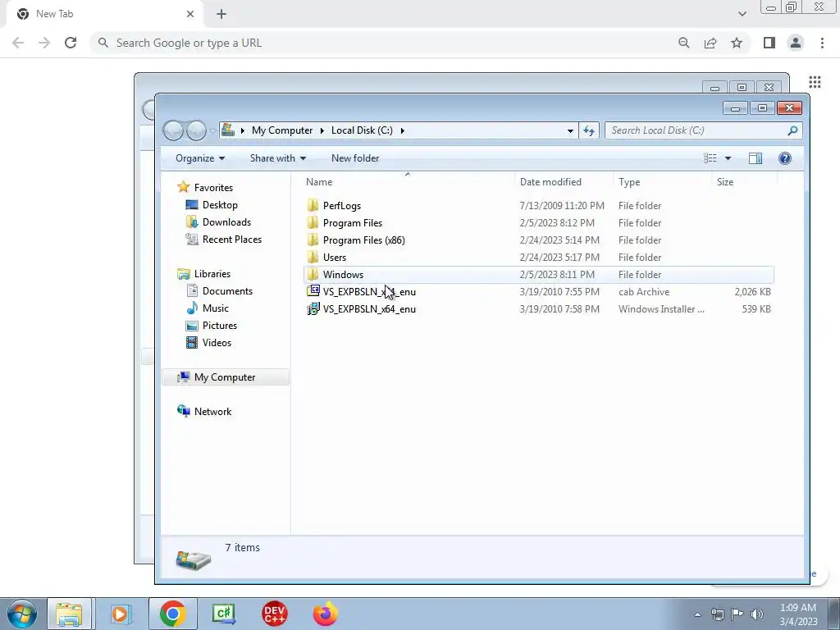Sort files by the Type column
840x630 pixels.
point(663,181)
